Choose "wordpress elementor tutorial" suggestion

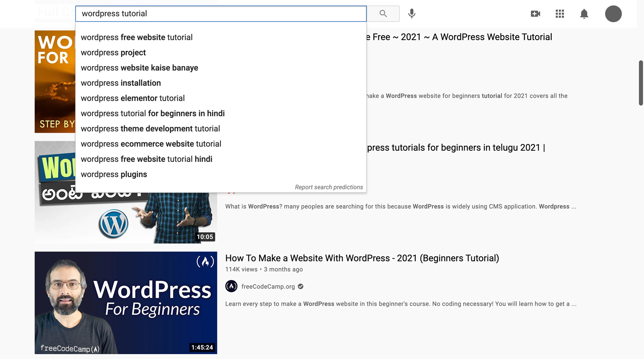point(133,98)
